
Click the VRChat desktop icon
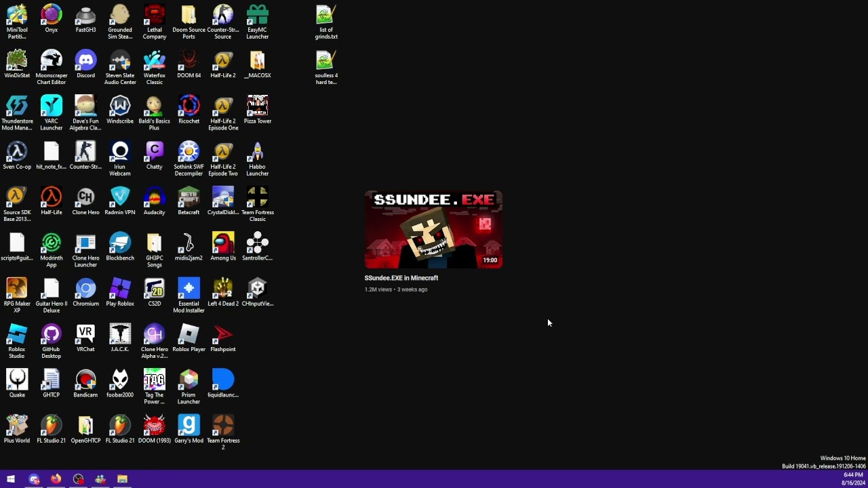click(85, 338)
